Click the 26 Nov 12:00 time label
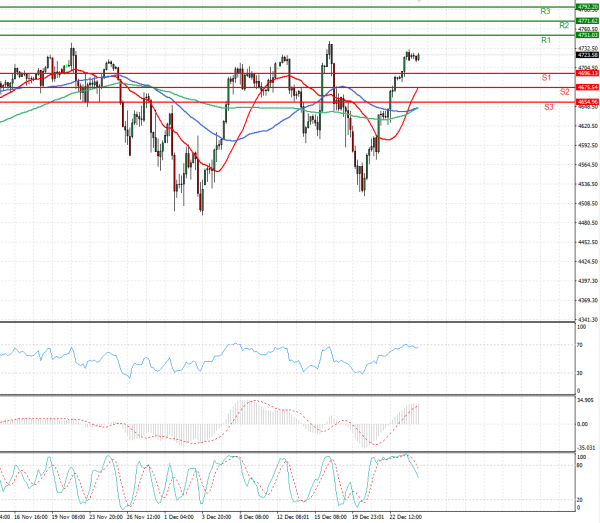The height and width of the screenshot is (523, 600). tap(143, 517)
